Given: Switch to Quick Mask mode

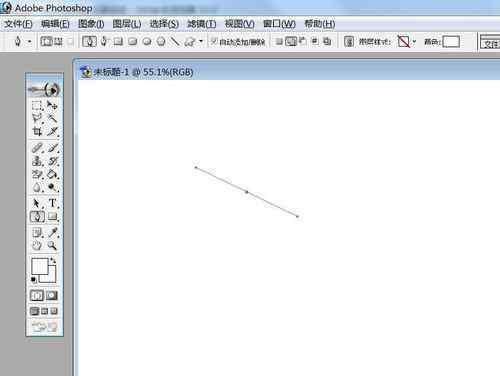Looking at the screenshot, I should [52, 295].
